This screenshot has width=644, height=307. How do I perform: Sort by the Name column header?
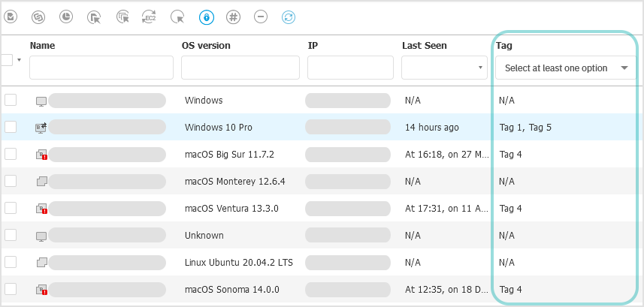tap(42, 46)
